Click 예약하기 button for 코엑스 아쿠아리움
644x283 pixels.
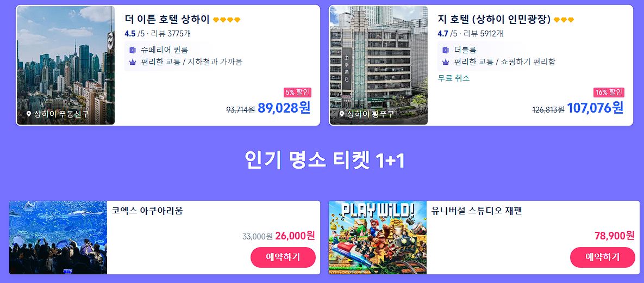(283, 257)
